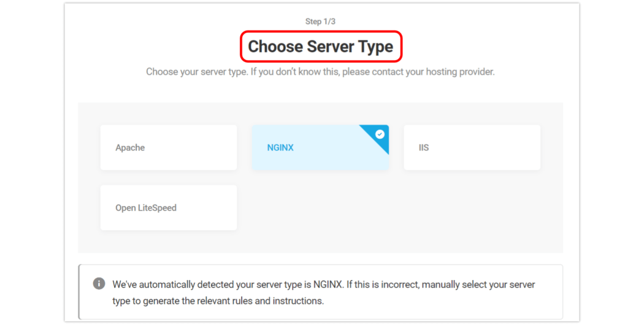The width and height of the screenshot is (644, 326).
Task: Click the automatically detected NGINX notice text
Action: pos(324,293)
